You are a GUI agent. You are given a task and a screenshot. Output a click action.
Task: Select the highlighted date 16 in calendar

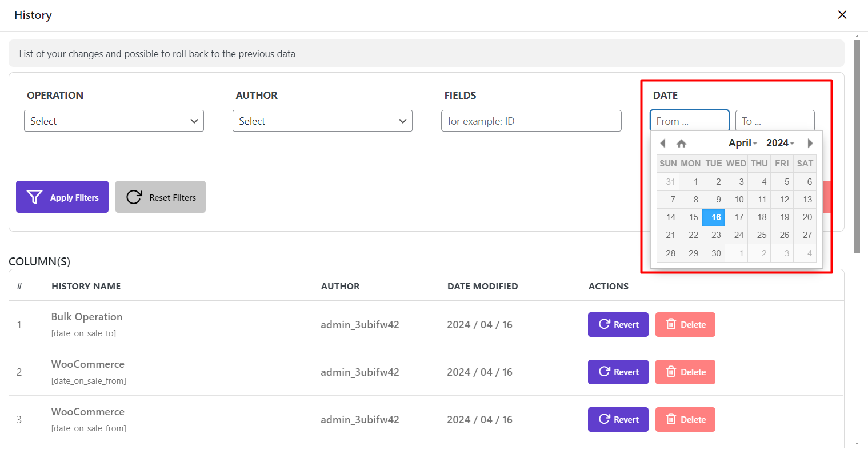[x=714, y=217]
